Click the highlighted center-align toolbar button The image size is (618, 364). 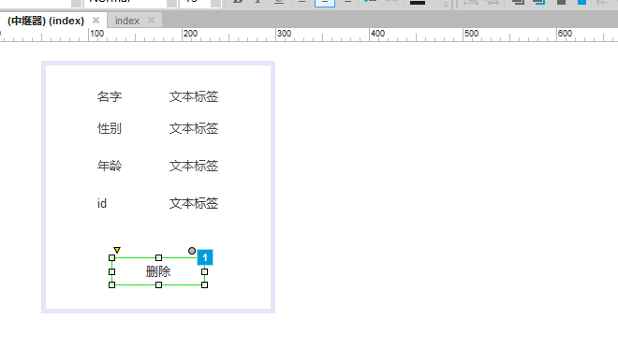point(325,3)
